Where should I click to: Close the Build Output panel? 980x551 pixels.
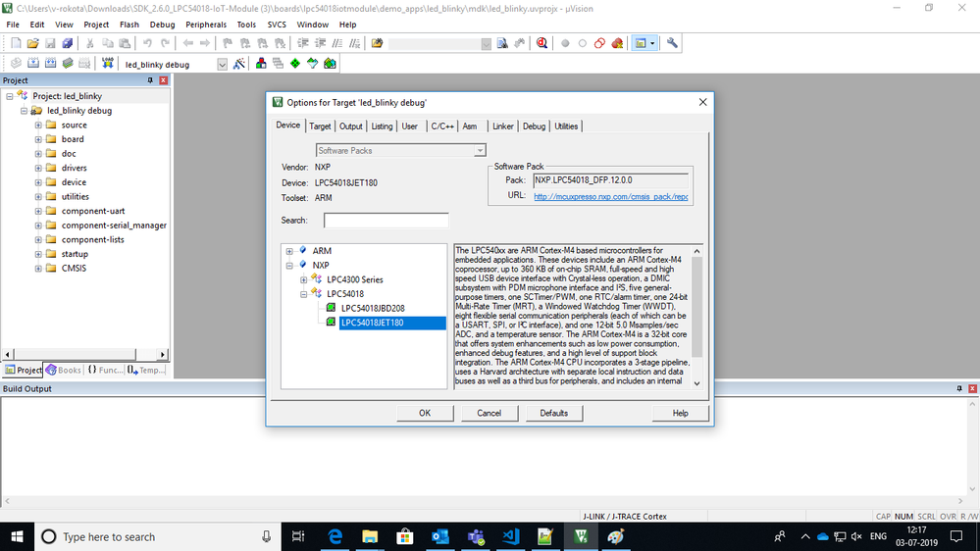[x=972, y=388]
